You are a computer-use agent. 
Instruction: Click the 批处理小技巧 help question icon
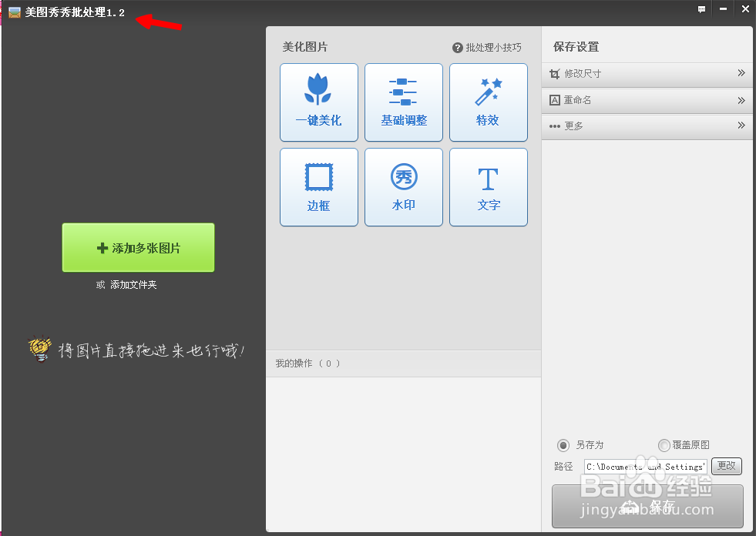pos(457,48)
